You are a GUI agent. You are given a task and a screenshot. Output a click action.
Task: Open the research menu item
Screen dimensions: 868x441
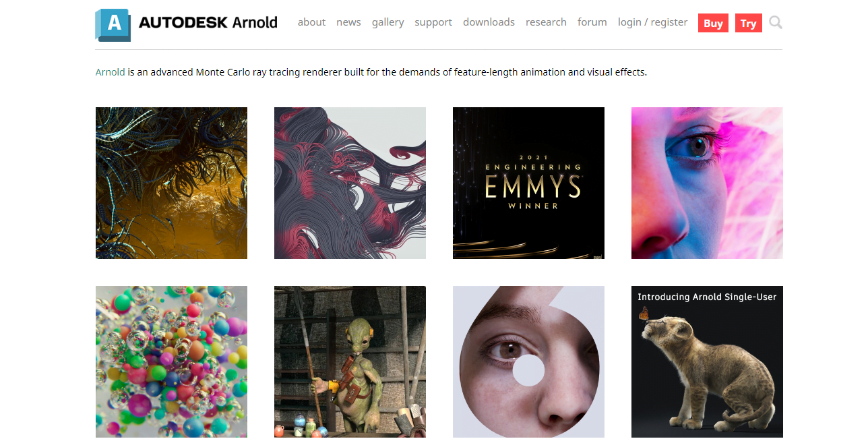(x=546, y=22)
